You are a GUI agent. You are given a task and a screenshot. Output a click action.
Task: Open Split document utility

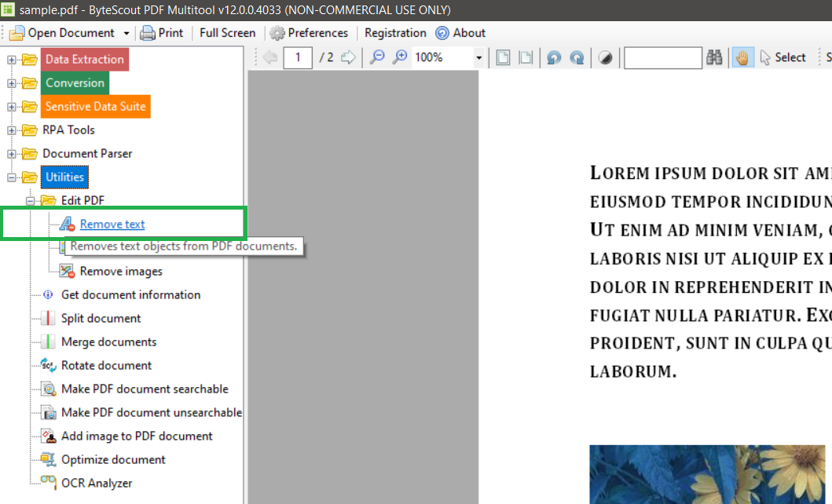[101, 318]
